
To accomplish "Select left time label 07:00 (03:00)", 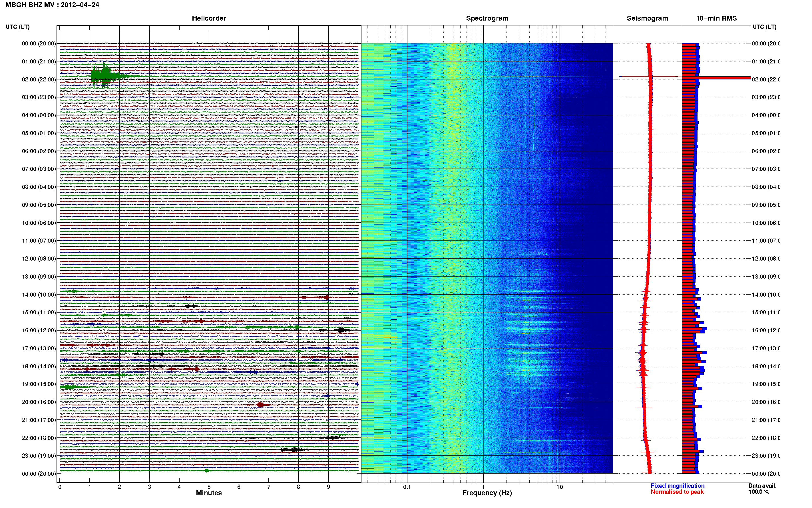I will click(39, 169).
